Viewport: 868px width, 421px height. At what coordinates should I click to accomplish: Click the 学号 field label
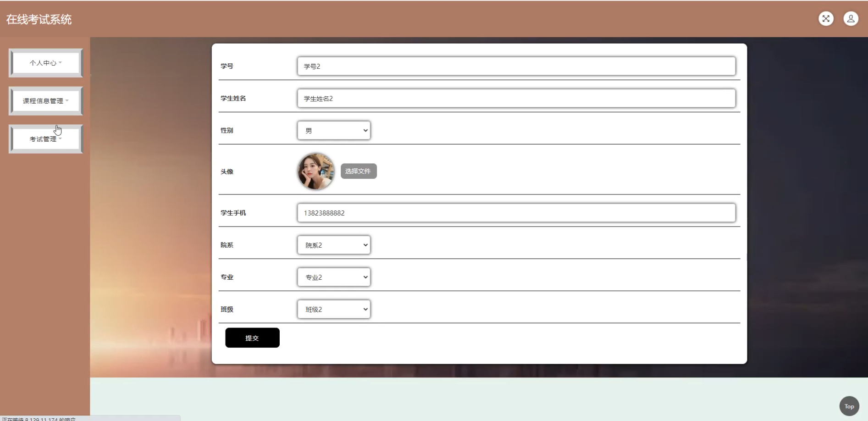(x=227, y=66)
